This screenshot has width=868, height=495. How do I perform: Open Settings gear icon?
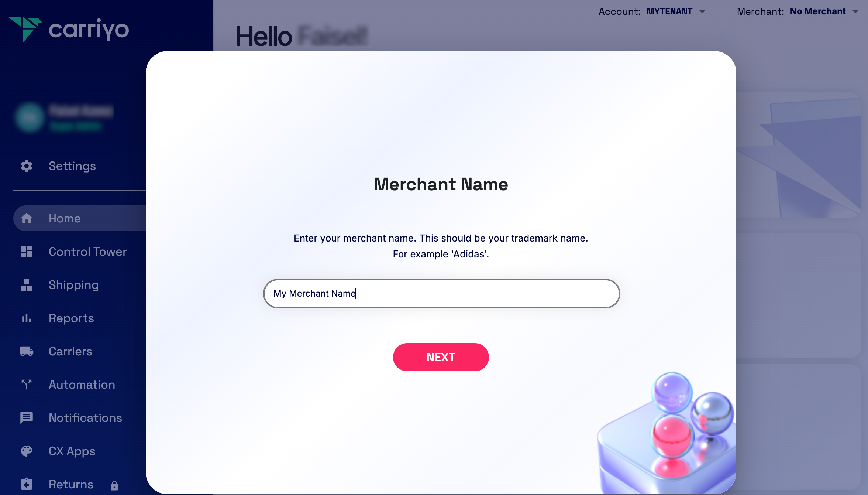click(25, 166)
